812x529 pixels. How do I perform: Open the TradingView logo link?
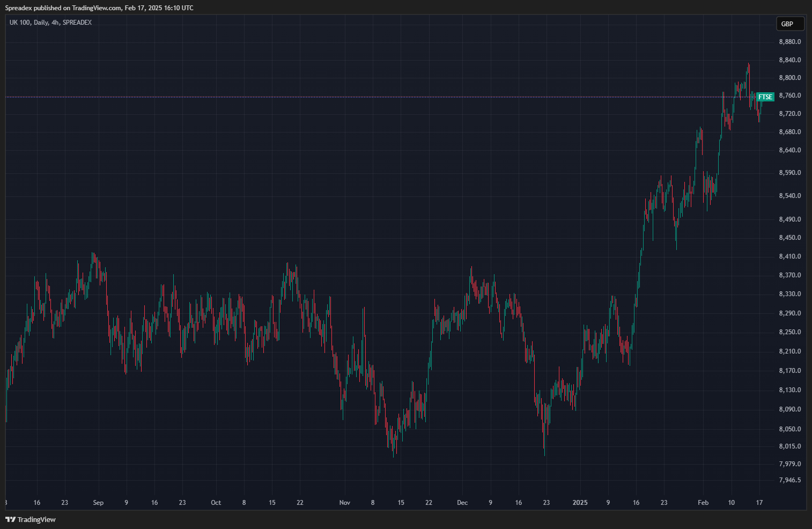coord(31,519)
